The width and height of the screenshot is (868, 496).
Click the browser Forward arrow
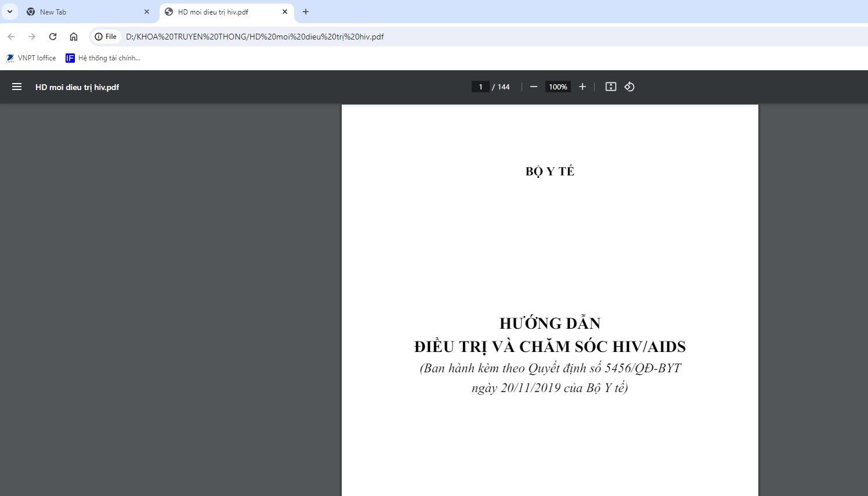pos(32,37)
